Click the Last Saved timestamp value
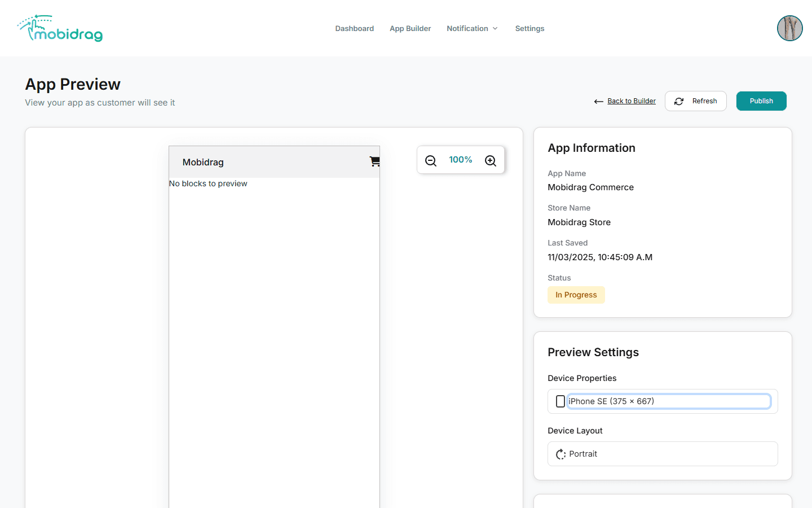Image resolution: width=812 pixels, height=508 pixels. tap(600, 257)
